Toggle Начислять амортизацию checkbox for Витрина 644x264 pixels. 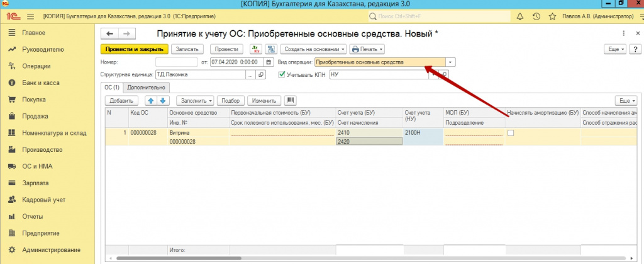click(x=511, y=133)
